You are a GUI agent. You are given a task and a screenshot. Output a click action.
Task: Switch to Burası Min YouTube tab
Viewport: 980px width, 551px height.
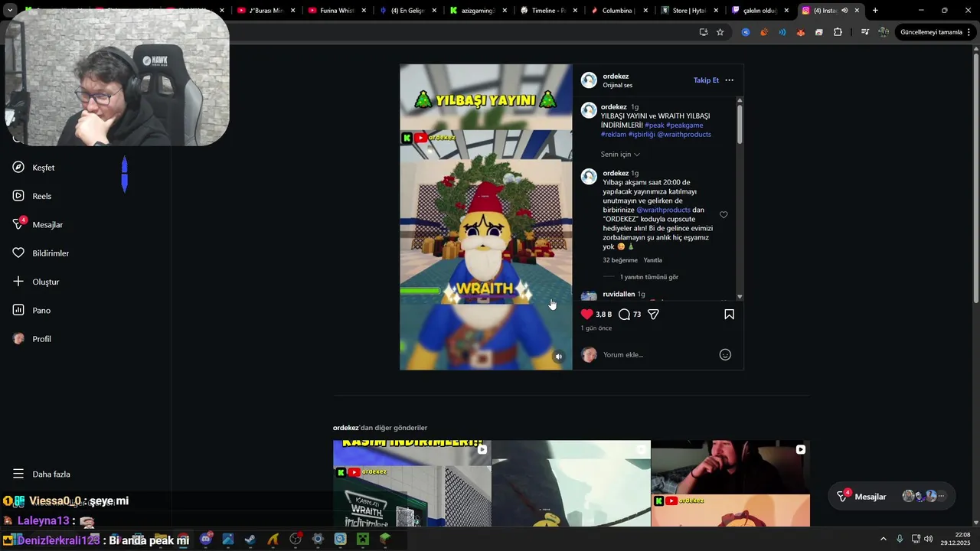pyautogui.click(x=266, y=11)
